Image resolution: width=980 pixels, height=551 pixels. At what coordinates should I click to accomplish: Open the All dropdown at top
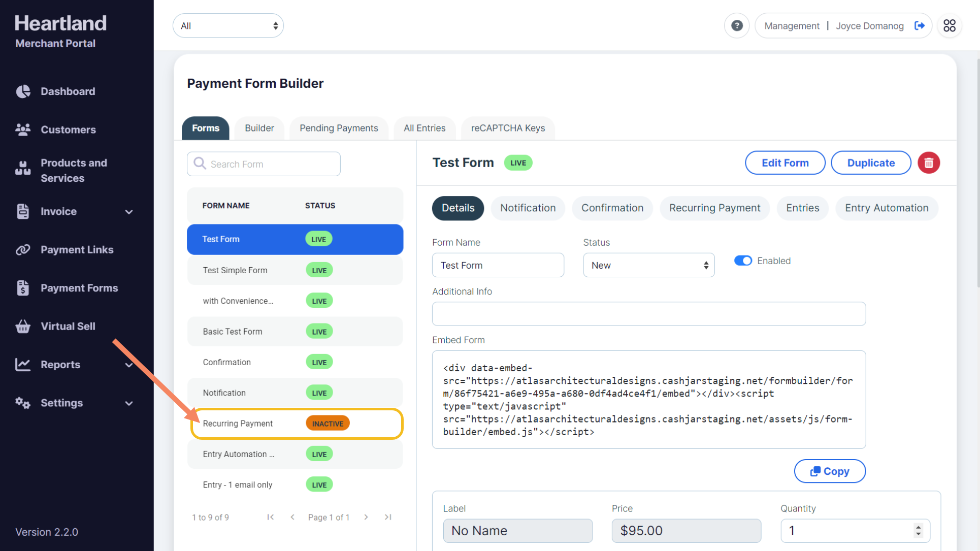click(x=228, y=26)
